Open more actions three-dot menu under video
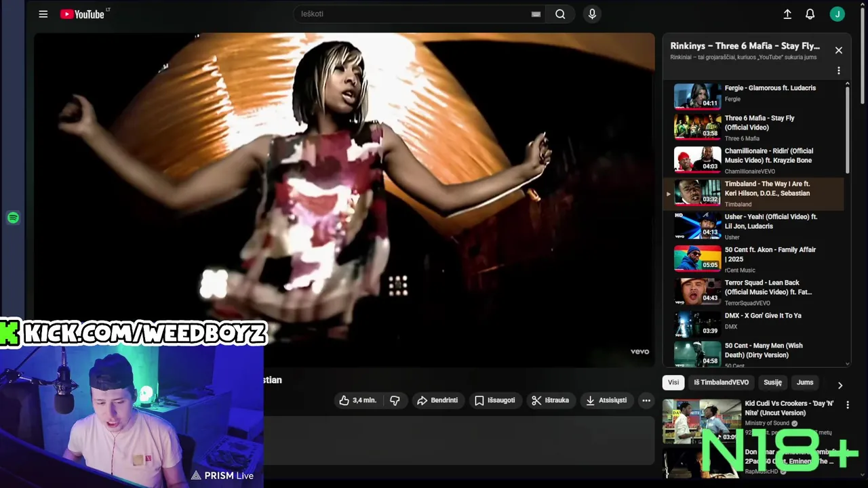This screenshot has width=868, height=488. (x=646, y=401)
